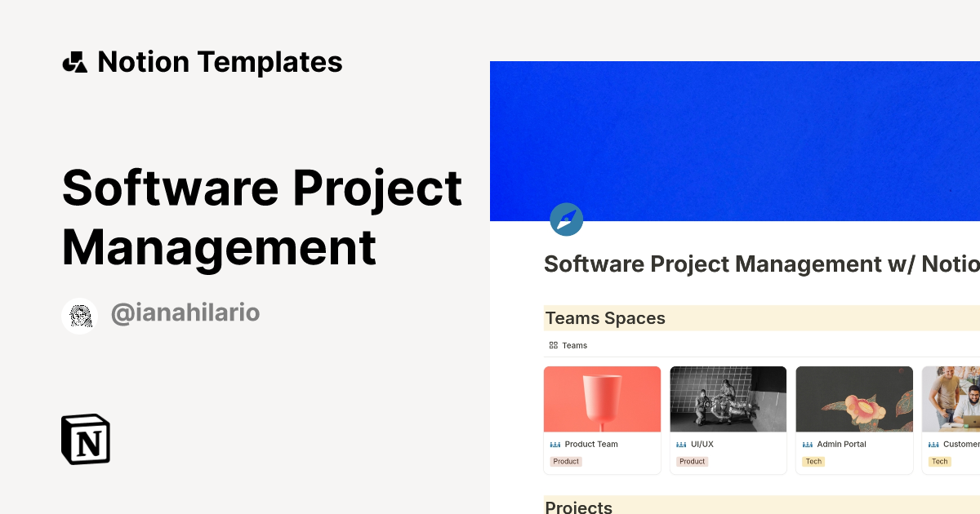Open the @ianahilario profile link
Viewport: 980px width, 514px height.
click(185, 313)
